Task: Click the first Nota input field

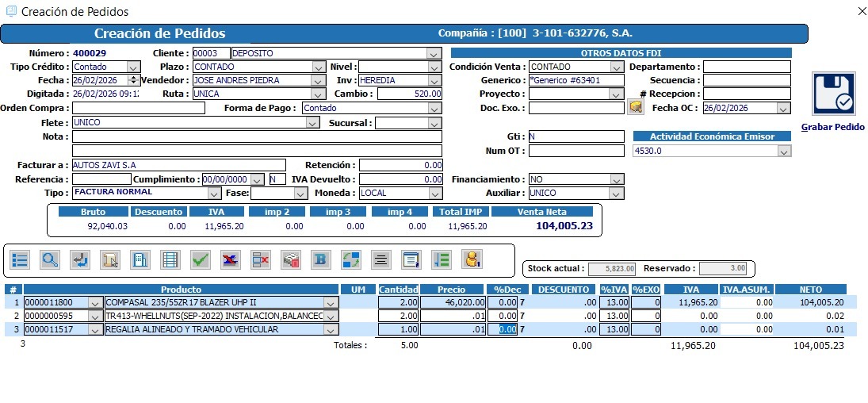Action: click(x=257, y=136)
